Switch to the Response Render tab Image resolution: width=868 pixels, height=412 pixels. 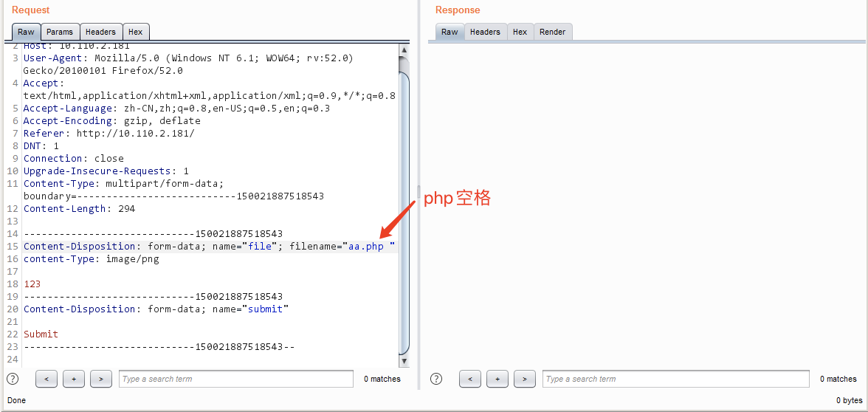pos(552,32)
